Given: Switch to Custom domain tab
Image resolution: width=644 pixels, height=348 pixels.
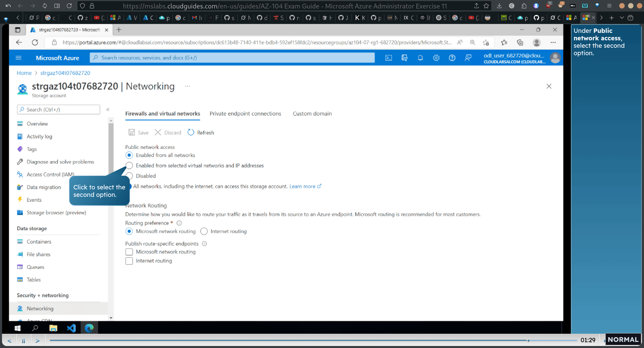Looking at the screenshot, I should coord(312,114).
